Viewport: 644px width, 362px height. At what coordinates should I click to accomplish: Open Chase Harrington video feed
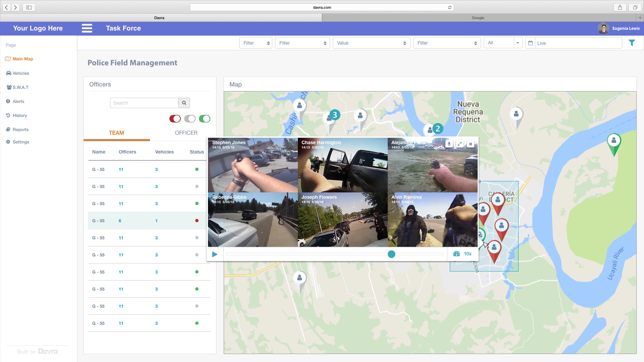pyautogui.click(x=342, y=165)
